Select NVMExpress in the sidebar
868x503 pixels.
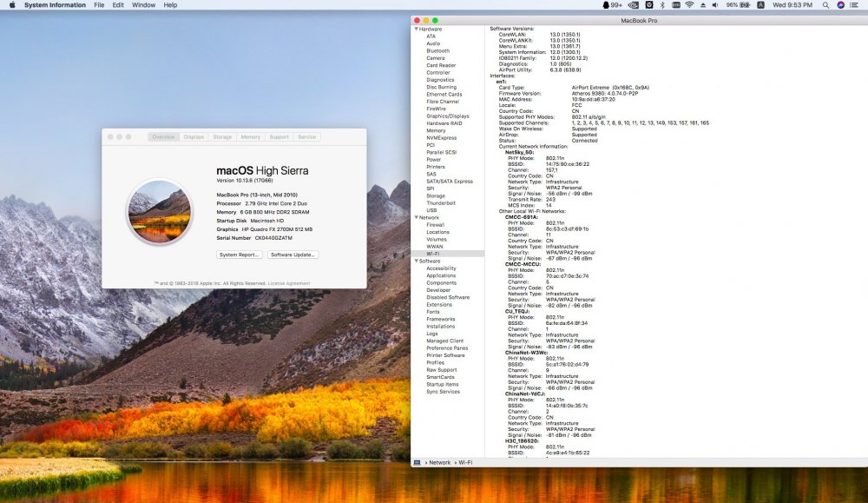tap(441, 138)
